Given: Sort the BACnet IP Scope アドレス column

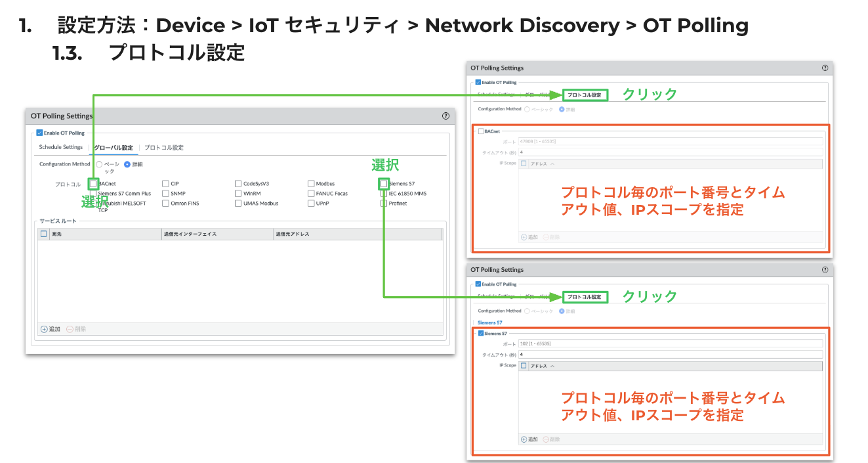Looking at the screenshot, I should tap(675, 164).
